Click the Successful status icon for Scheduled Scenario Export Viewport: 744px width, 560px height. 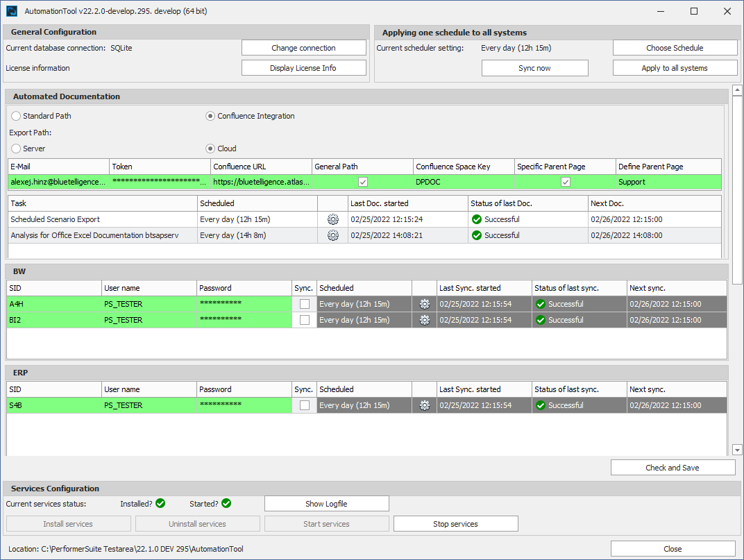476,219
